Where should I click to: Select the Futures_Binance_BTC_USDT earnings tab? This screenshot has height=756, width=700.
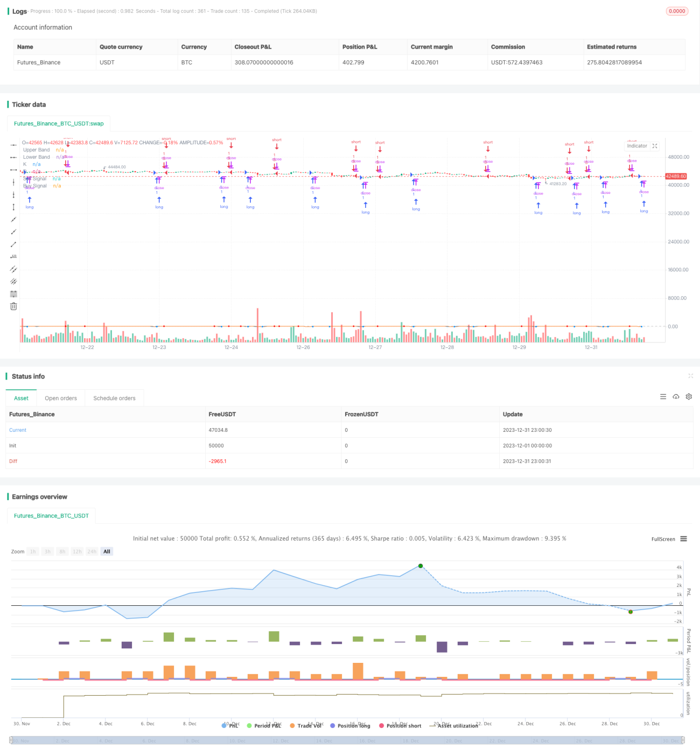coord(51,515)
